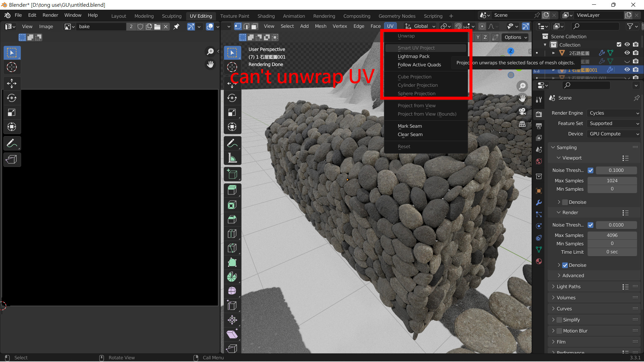
Task: Open the Material properties tab
Action: pyautogui.click(x=539, y=261)
